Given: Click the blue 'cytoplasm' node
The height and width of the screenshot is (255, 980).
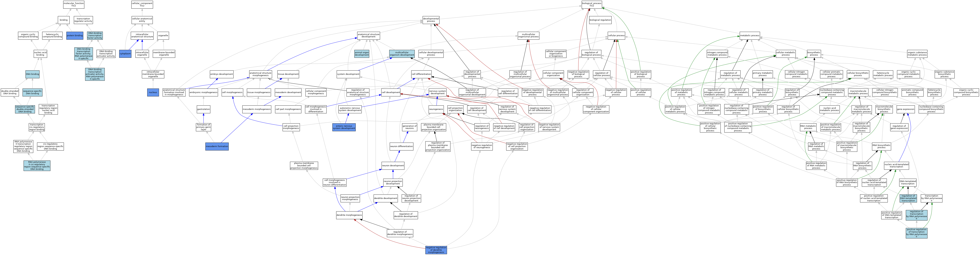Looking at the screenshot, I should point(125,54).
